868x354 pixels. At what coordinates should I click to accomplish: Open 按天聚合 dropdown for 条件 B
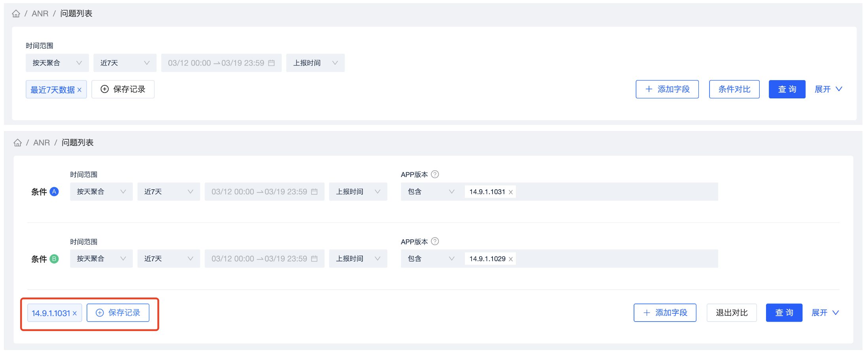pos(101,259)
